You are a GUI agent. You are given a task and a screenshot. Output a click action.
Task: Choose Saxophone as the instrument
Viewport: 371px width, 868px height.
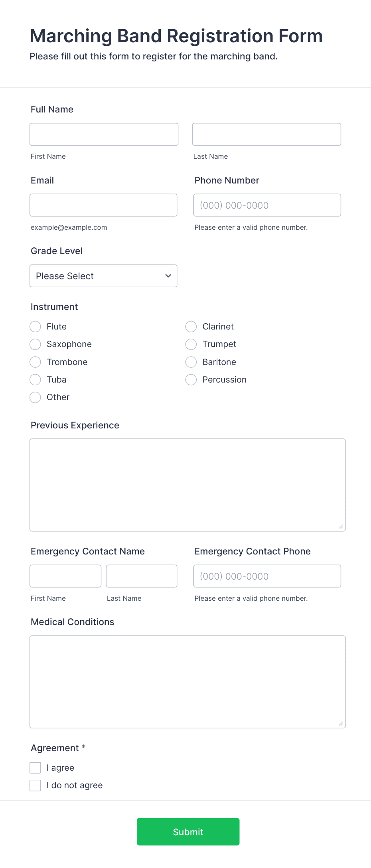tap(35, 344)
